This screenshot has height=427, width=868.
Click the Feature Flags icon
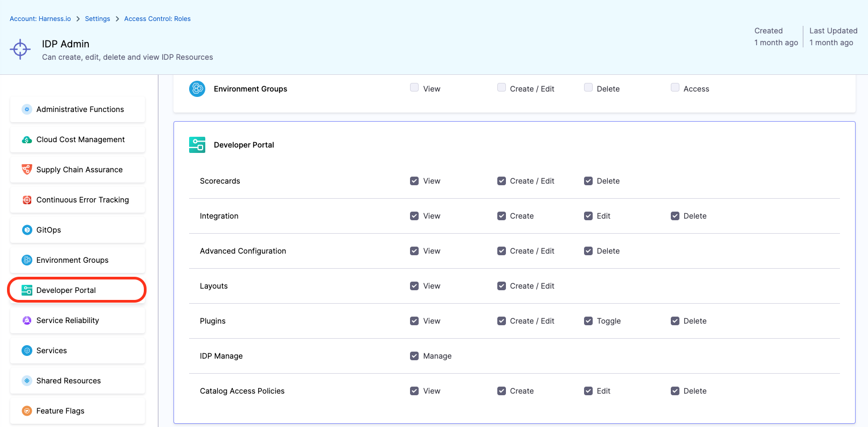pyautogui.click(x=27, y=411)
